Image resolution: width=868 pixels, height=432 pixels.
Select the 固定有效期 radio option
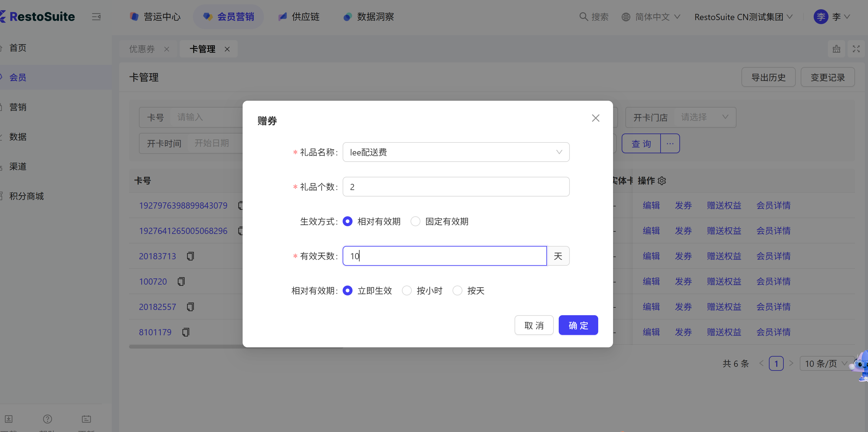[415, 222]
